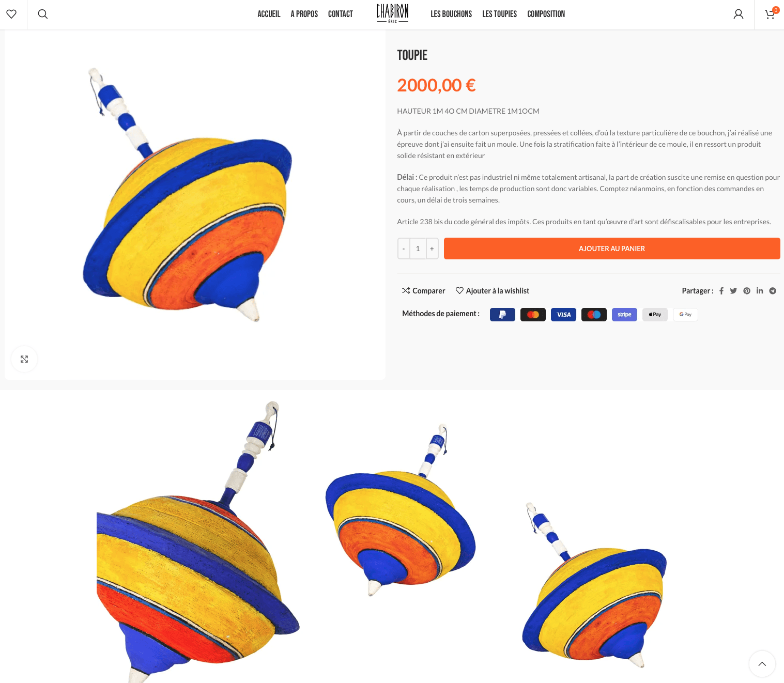784x683 pixels.
Task: Enlarge product image with fullscreen icon
Action: coord(24,359)
